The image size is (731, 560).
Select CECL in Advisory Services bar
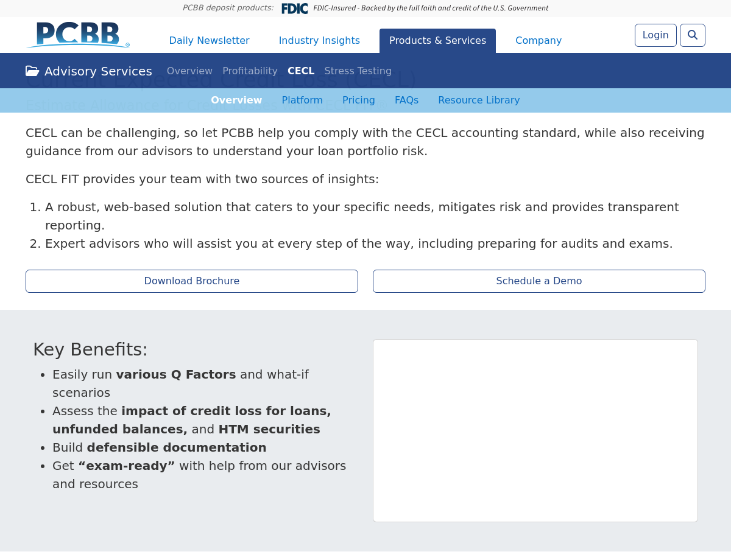coord(301,71)
